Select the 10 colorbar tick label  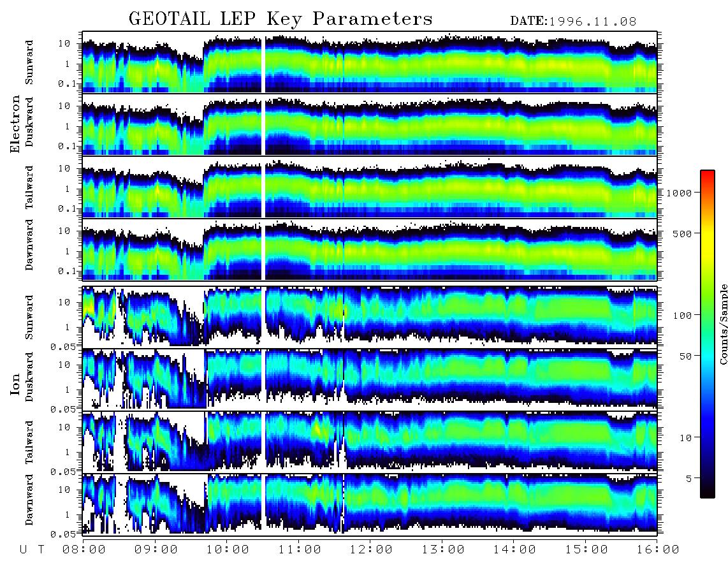[685, 438]
